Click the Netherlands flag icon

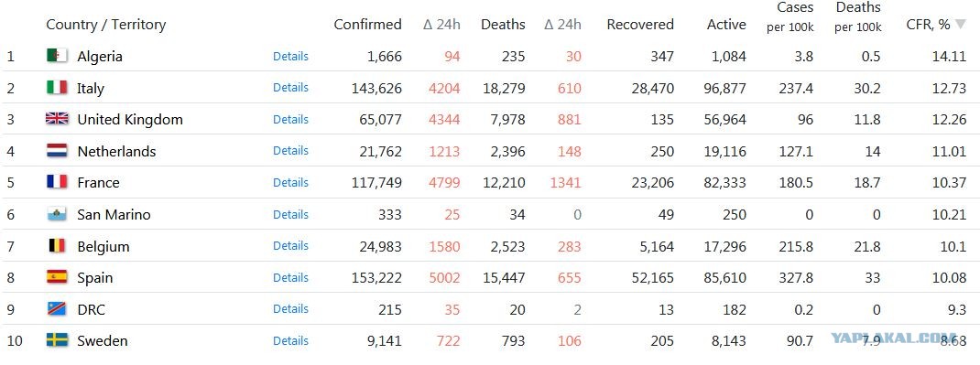click(57, 151)
